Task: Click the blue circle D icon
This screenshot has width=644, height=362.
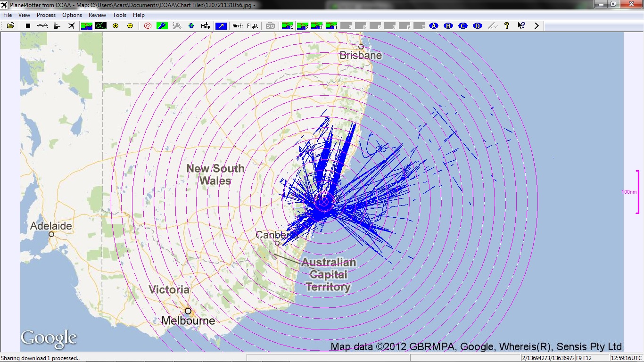Action: point(478,26)
